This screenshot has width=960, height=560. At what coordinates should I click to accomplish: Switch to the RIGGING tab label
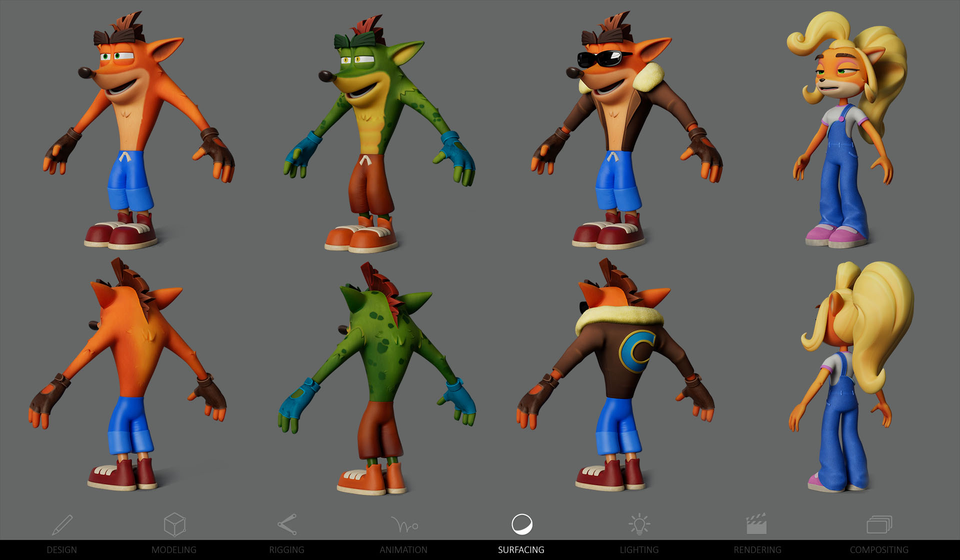point(286,550)
